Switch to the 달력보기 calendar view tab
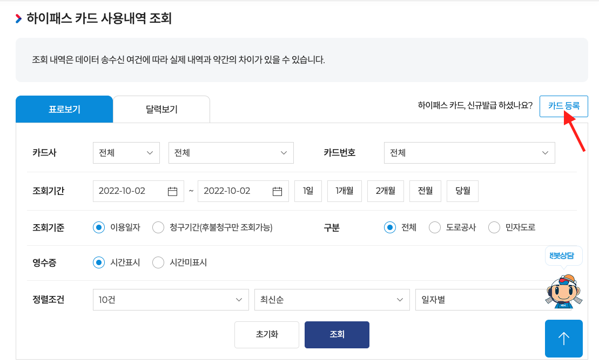The width and height of the screenshot is (599, 364). click(x=161, y=109)
